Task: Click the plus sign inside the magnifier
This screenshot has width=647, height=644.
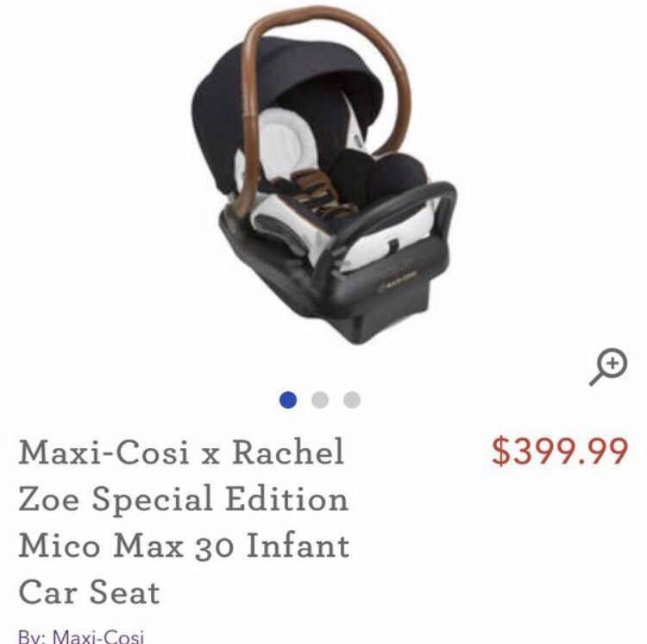Action: 612,363
